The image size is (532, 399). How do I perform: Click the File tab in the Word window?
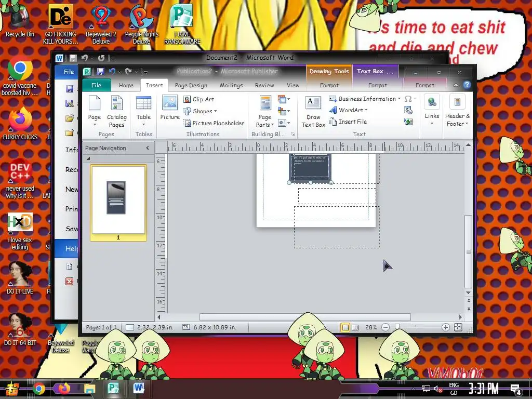click(x=69, y=72)
